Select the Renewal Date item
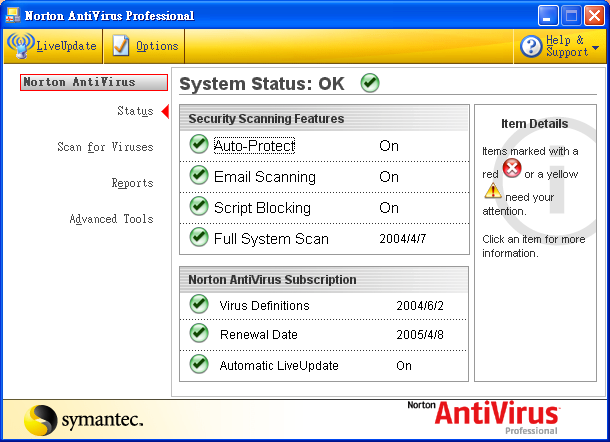Image resolution: width=610 pixels, height=442 pixels. click(x=259, y=335)
